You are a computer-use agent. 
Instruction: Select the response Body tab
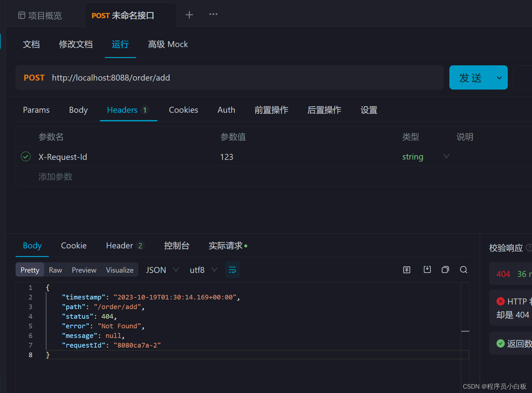click(32, 246)
